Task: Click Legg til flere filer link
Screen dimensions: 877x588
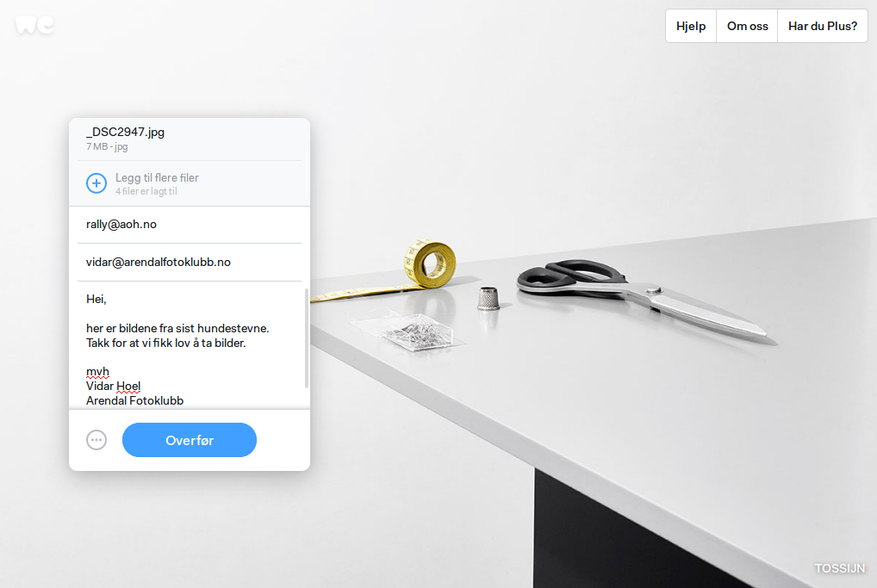Action: point(157,177)
